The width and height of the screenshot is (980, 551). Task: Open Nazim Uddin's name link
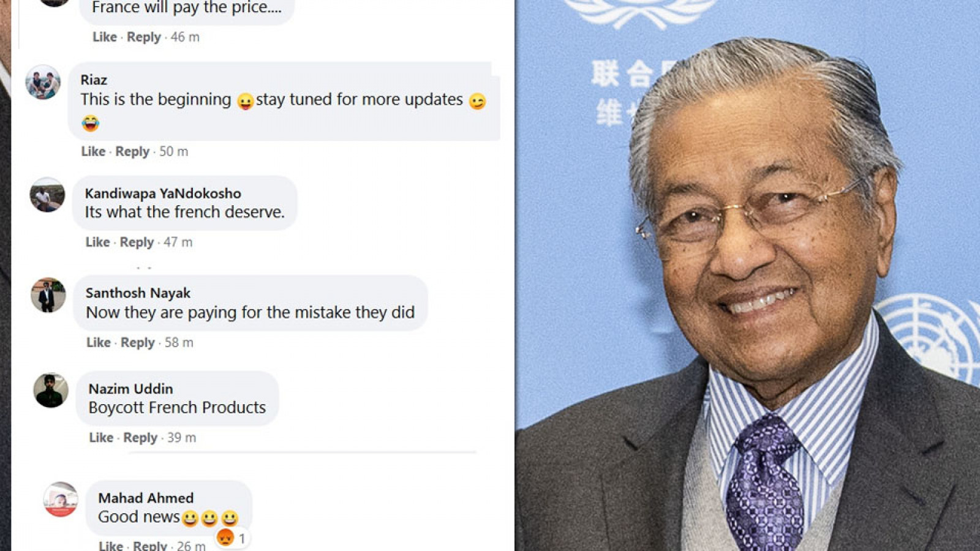pyautogui.click(x=130, y=389)
